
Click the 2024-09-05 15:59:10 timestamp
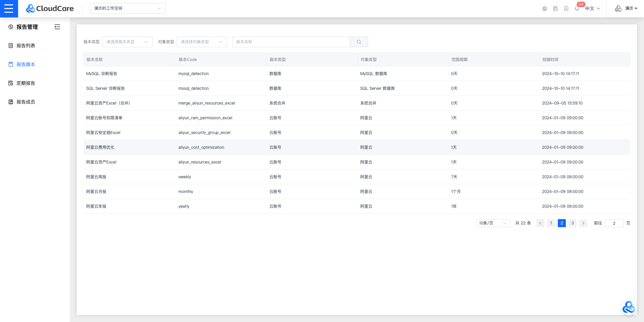[562, 103]
